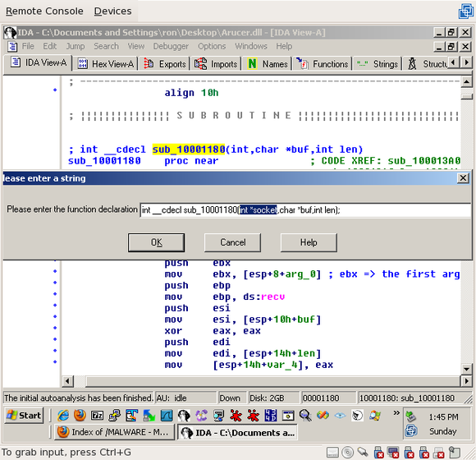Screen dimensions: 476x460
Task: Open the magnifying glass quick launch icon
Action: point(305,415)
